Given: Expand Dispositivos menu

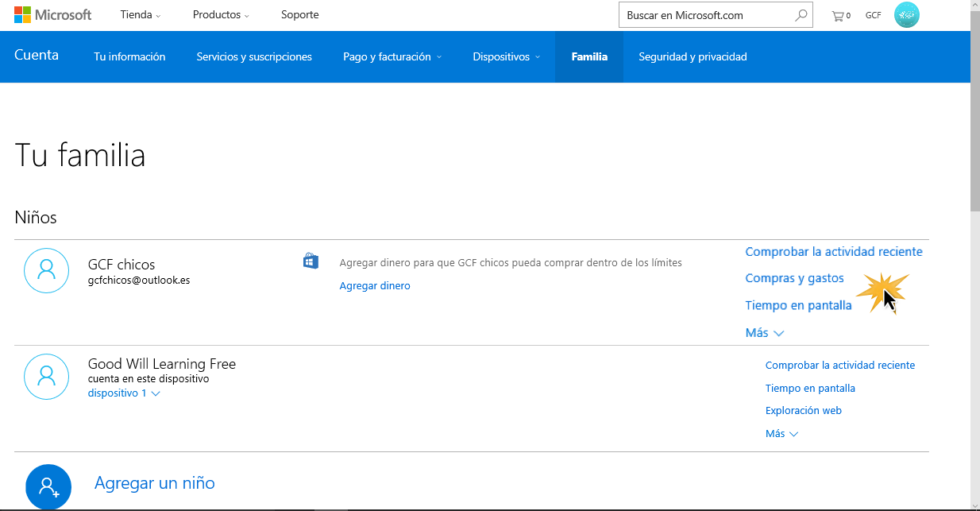Looking at the screenshot, I should [x=506, y=56].
